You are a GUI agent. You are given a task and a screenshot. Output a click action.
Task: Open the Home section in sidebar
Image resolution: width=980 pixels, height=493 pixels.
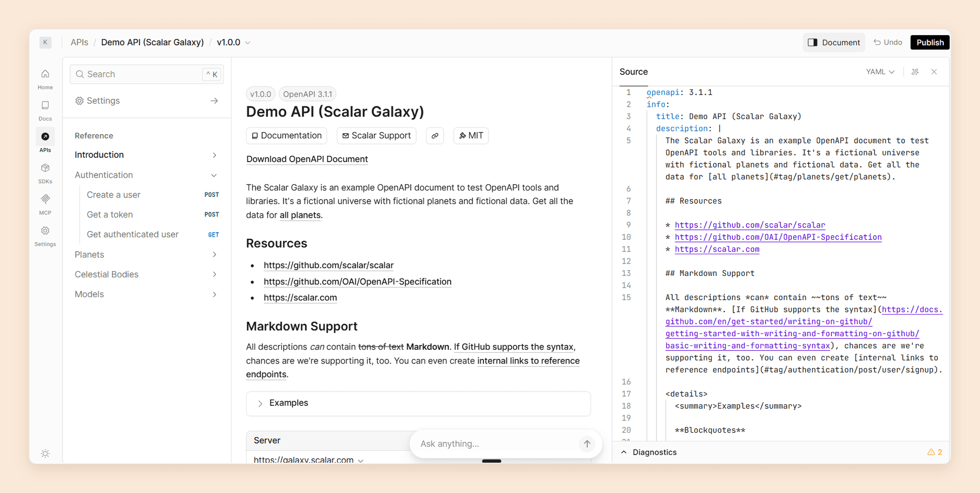(x=45, y=79)
